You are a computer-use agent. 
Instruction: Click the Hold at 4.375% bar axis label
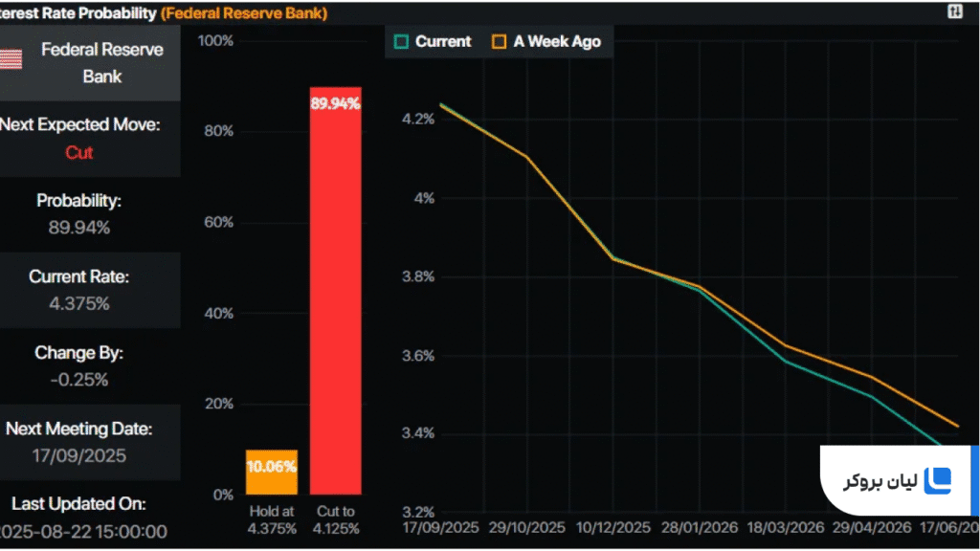(272, 519)
